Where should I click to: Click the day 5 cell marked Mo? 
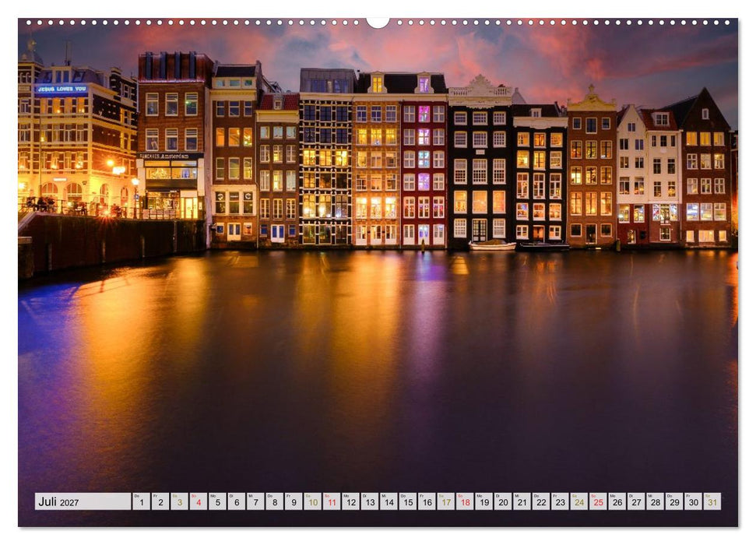pyautogui.click(x=217, y=501)
